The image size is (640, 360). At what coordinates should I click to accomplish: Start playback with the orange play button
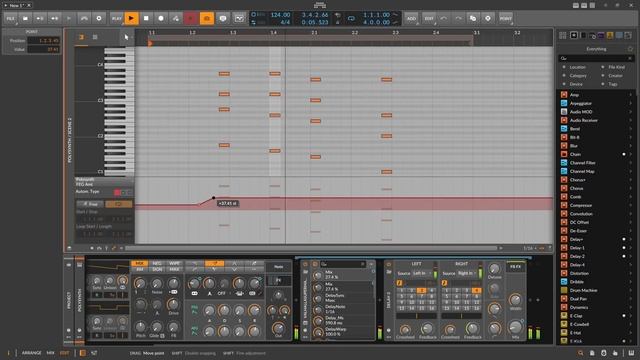131,18
